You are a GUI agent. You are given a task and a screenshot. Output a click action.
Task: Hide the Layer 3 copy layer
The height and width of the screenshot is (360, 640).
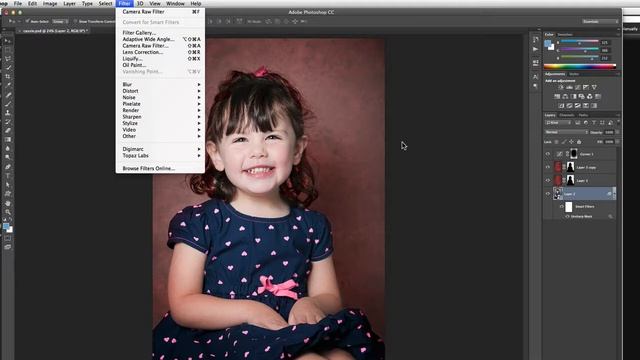pos(548,167)
